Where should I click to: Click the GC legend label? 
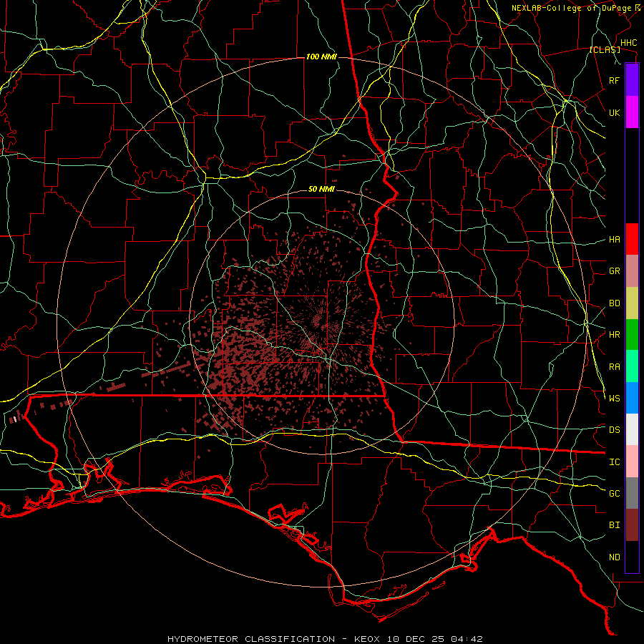(615, 494)
